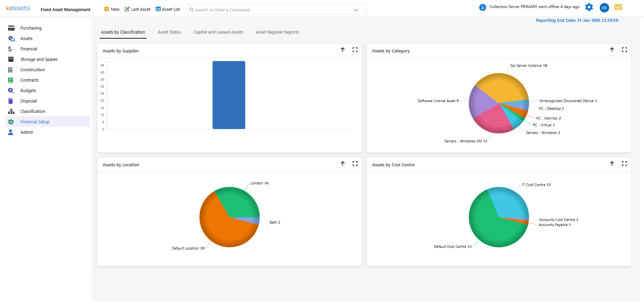Open the Asset List grid icon

click(158, 9)
